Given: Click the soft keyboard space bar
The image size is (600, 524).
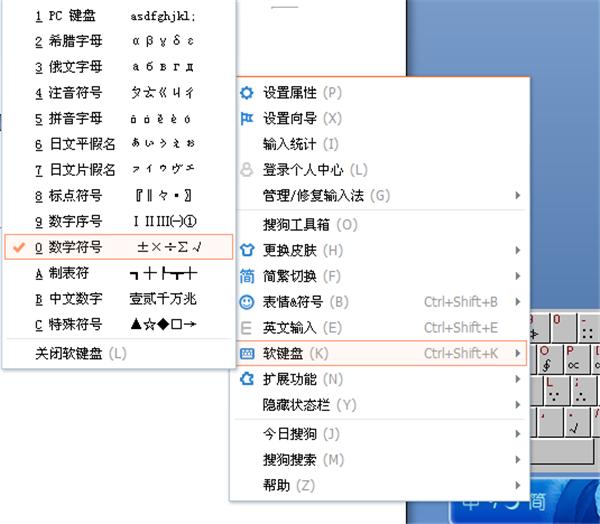Looking at the screenshot, I should click(x=562, y=452).
